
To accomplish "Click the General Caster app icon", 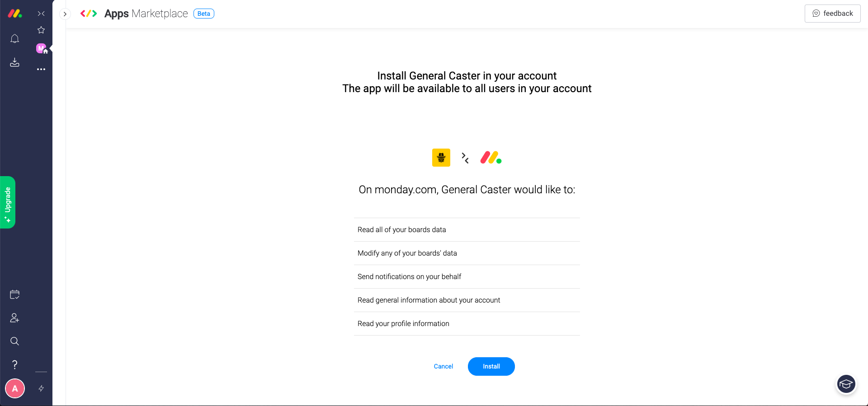I will (441, 158).
